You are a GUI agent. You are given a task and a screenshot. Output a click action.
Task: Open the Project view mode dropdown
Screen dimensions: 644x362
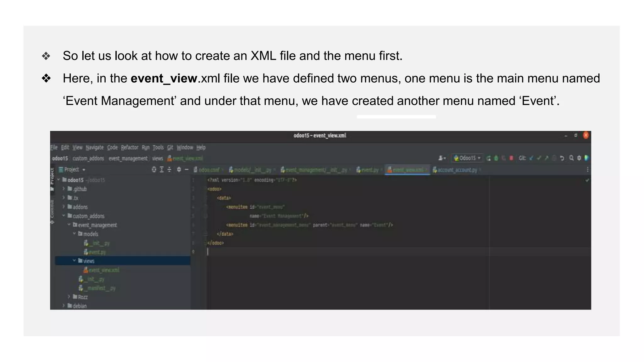pos(84,170)
